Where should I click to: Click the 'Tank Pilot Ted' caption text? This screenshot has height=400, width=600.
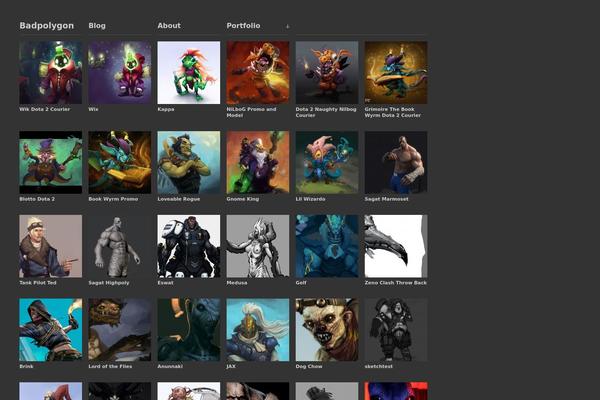coord(38,283)
